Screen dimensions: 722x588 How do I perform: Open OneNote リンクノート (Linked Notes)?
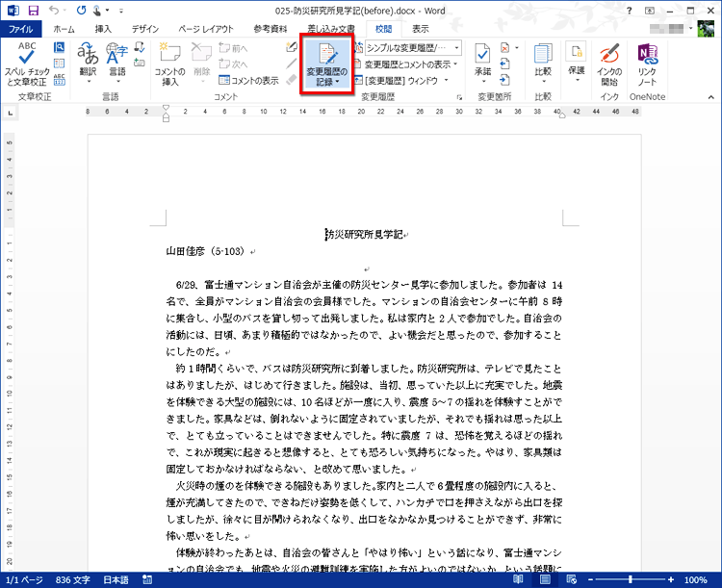[647, 64]
